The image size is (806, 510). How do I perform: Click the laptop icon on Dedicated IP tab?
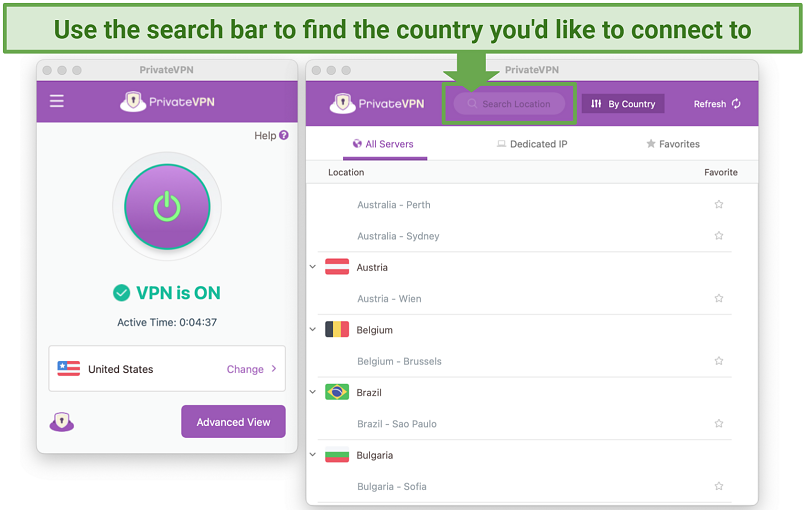point(501,144)
